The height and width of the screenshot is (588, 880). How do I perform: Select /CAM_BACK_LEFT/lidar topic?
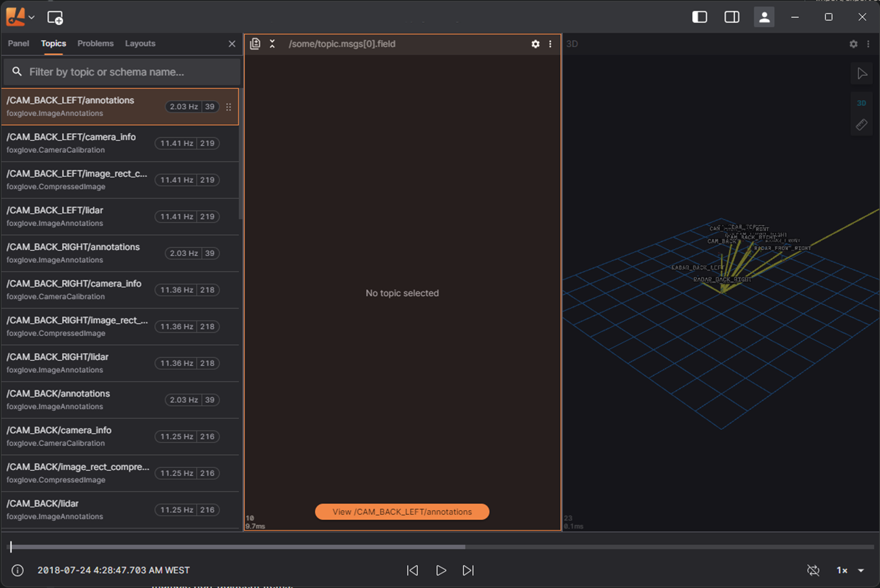(120, 216)
